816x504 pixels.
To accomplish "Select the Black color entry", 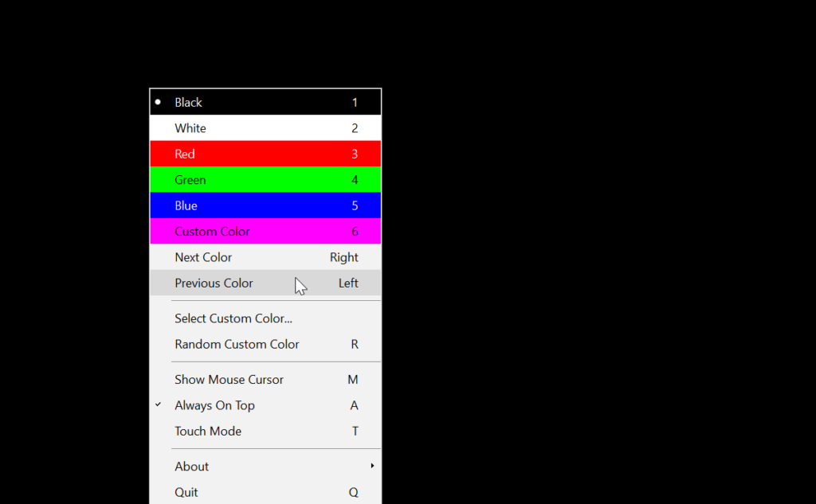I will 265,102.
